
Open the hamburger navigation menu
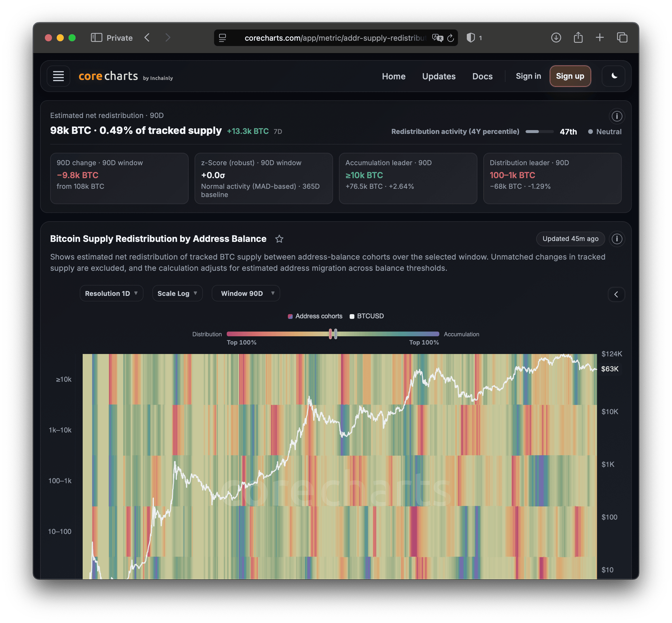tap(58, 76)
